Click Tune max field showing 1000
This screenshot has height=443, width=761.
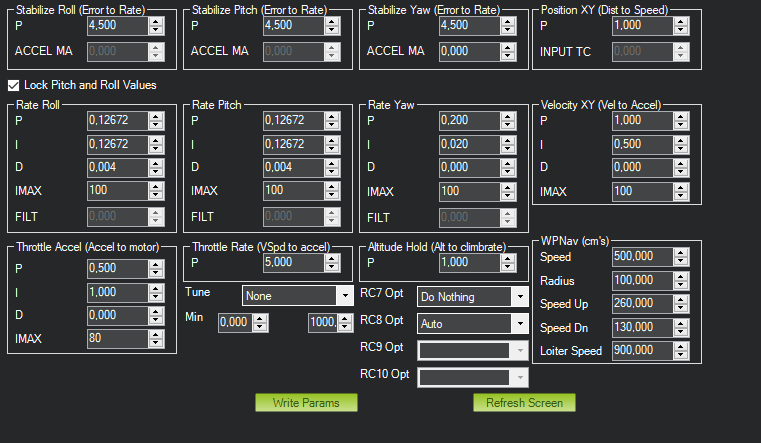click(323, 323)
